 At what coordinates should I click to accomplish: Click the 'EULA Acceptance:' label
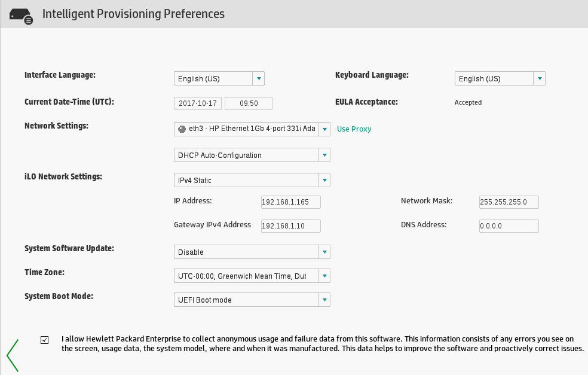(x=366, y=102)
